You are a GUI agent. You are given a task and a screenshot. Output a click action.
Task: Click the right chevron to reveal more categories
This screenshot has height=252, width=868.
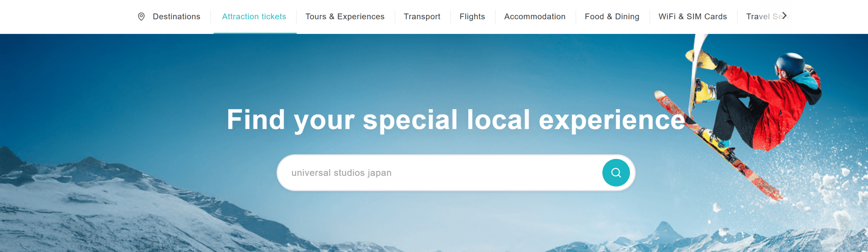[x=784, y=16]
